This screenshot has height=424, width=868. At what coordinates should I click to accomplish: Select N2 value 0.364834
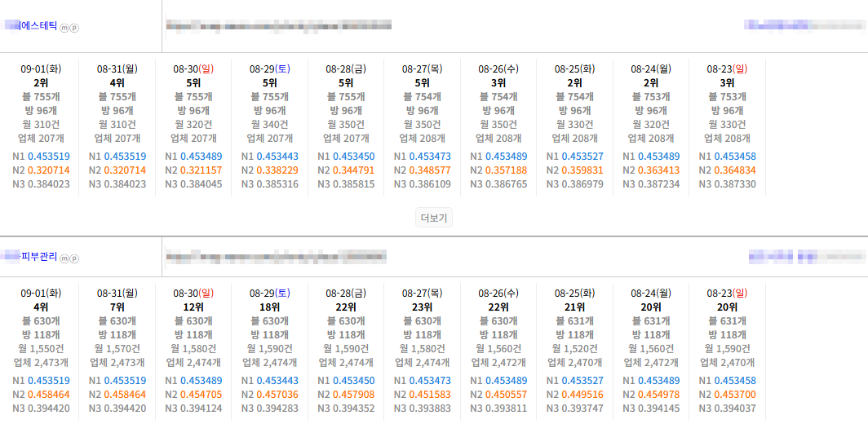(x=735, y=170)
